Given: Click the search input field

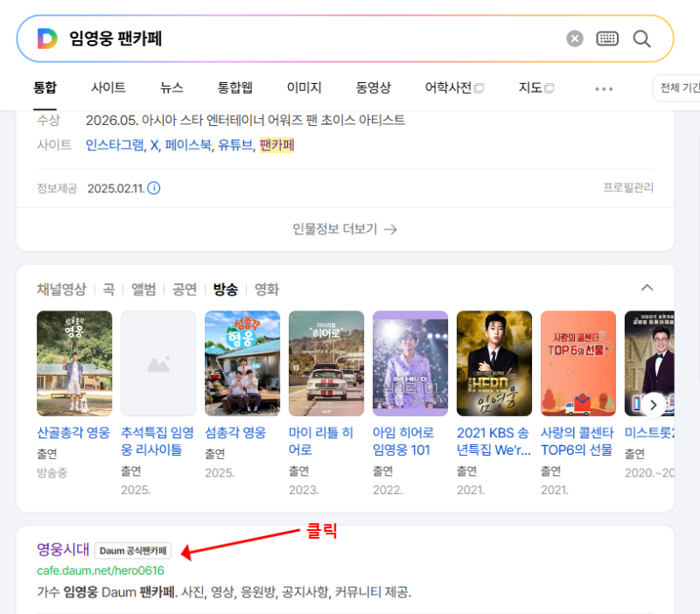Looking at the screenshot, I should (312, 38).
